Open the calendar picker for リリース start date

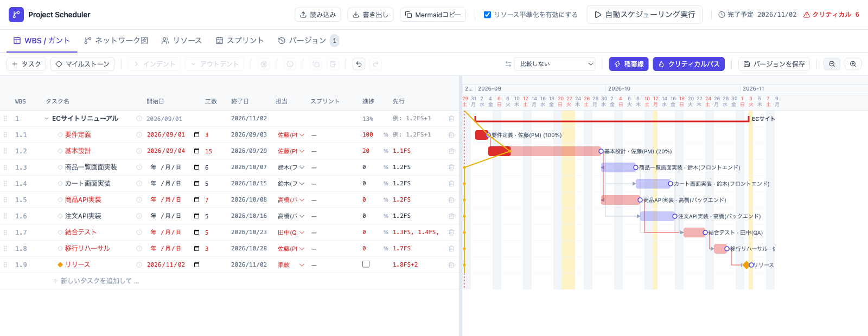196,264
